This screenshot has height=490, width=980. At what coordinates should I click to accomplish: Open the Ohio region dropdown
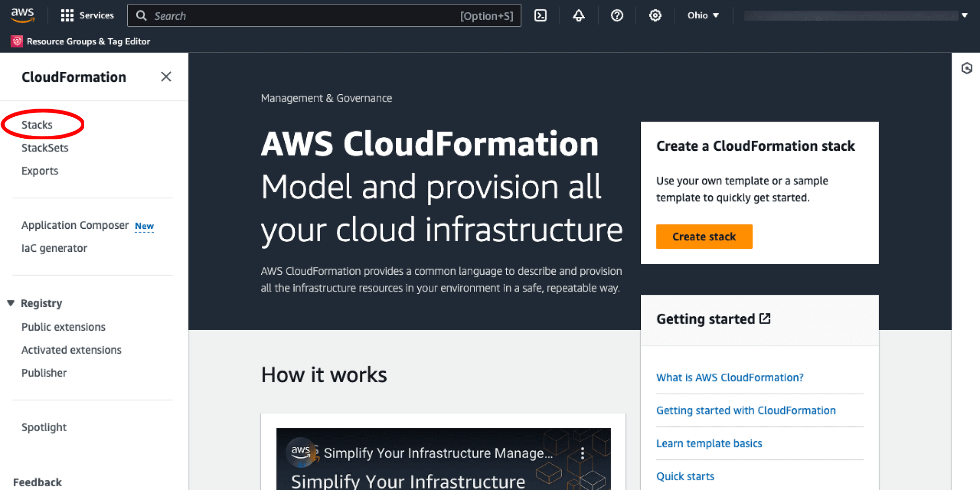coord(703,15)
